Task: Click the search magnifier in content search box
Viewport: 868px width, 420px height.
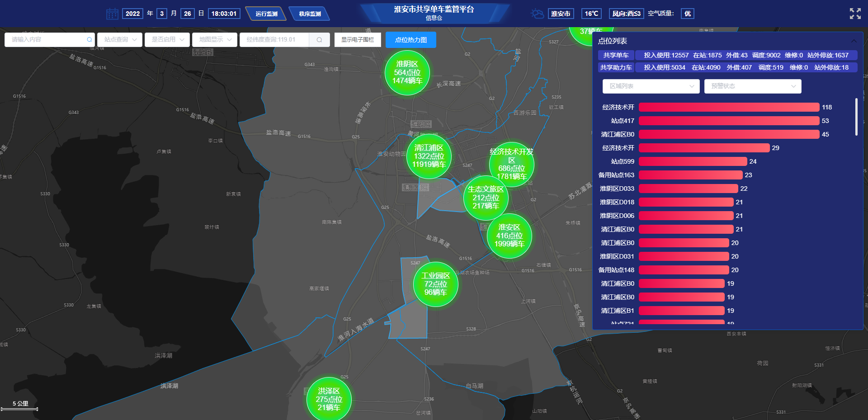Action: 90,40
